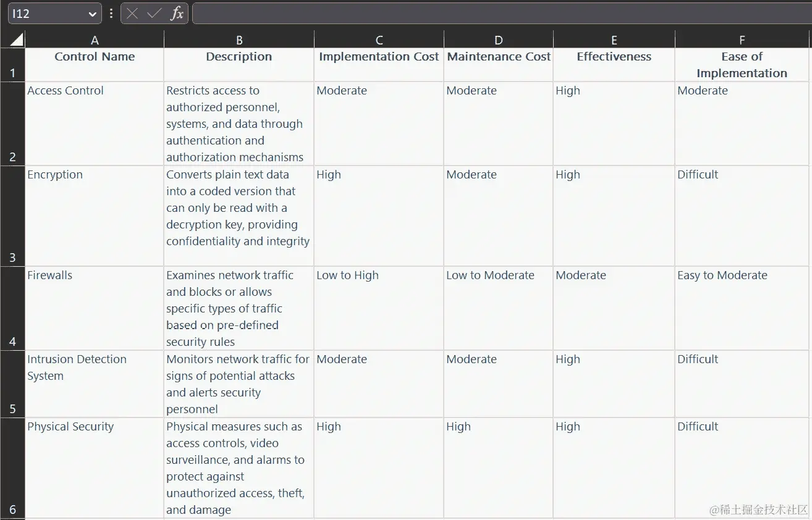The image size is (812, 520).
Task: Select row 6 header
Action: click(12, 468)
